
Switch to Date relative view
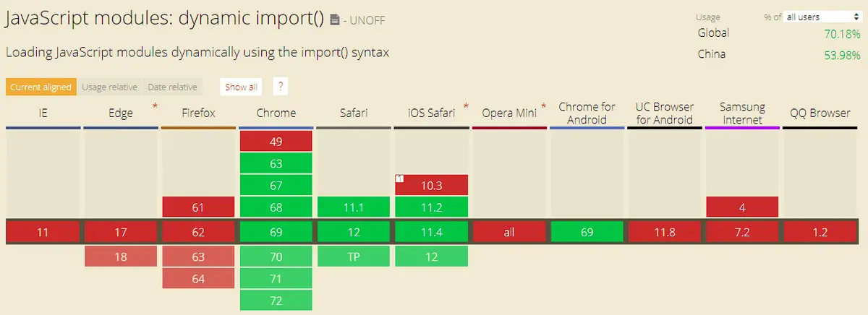(x=172, y=87)
